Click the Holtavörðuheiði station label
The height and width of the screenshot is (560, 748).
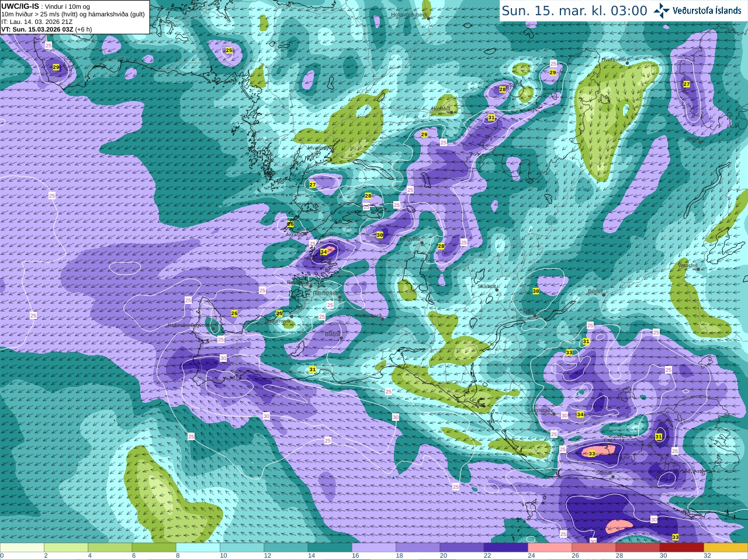[410, 14]
